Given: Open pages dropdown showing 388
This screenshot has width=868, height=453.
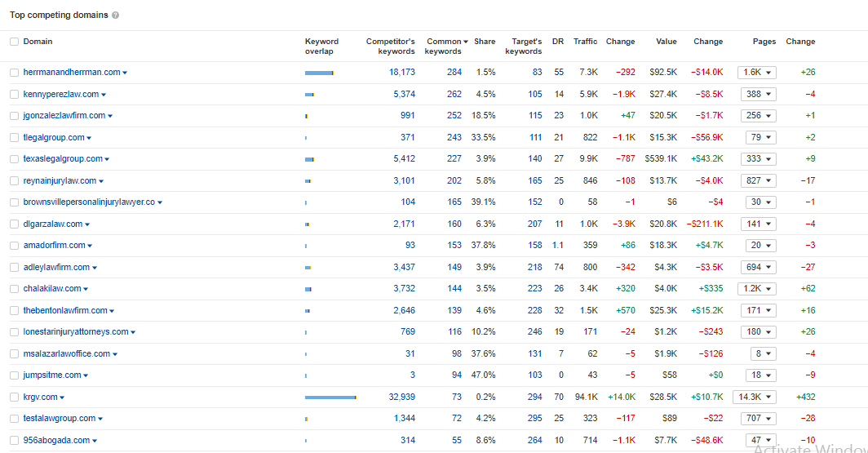Looking at the screenshot, I should pos(759,94).
